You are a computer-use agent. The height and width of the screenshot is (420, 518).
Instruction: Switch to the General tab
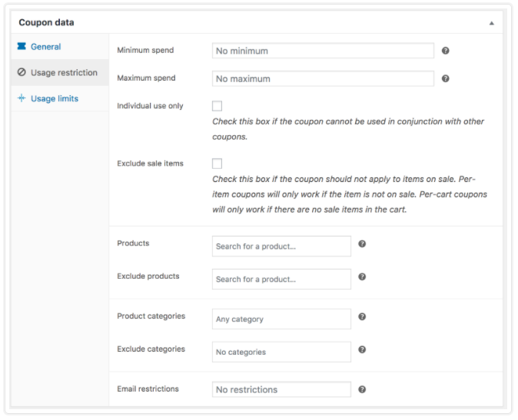45,47
